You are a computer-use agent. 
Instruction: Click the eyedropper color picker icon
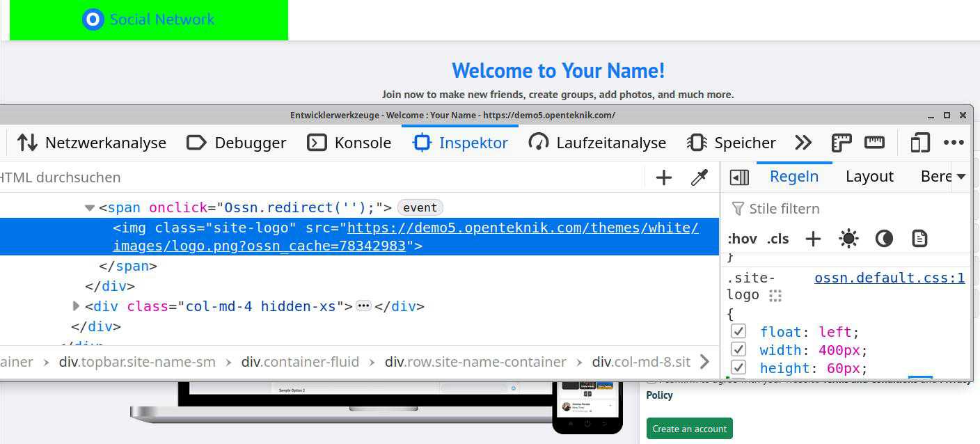click(699, 177)
